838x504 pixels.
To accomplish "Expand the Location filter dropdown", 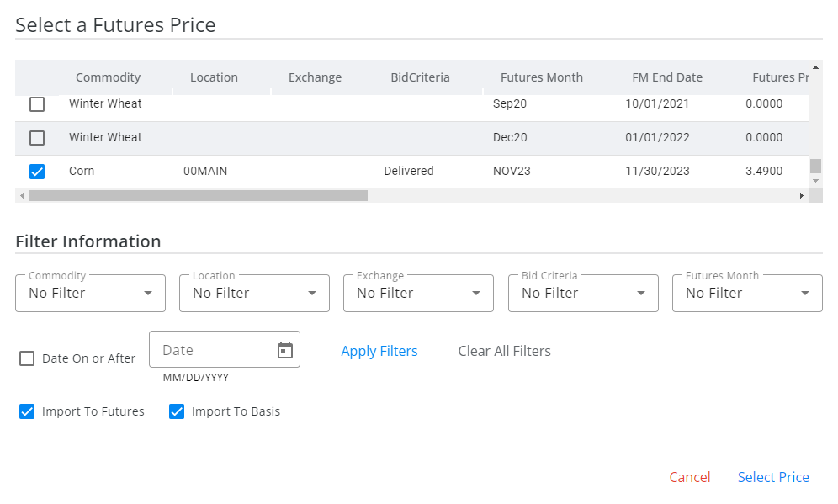I will [254, 293].
